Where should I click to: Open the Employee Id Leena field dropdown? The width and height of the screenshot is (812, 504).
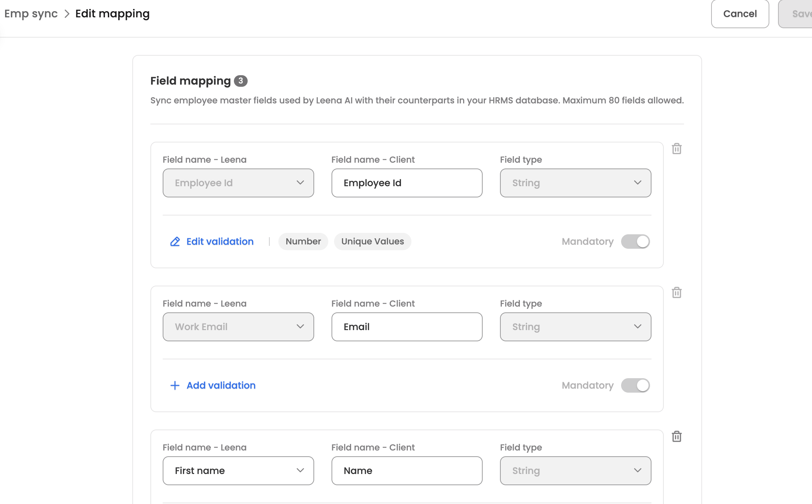tap(238, 183)
